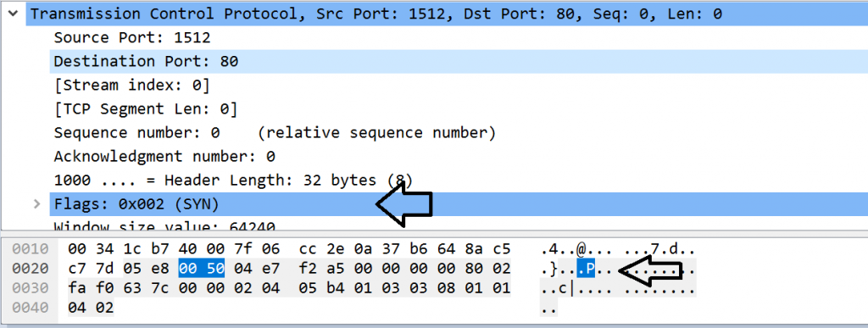Click hex offset 0020 in byte pane
This screenshot has height=328, width=868.
pyautogui.click(x=31, y=269)
